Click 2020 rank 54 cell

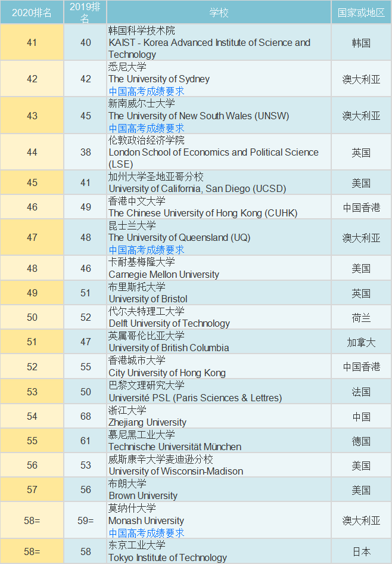pyautogui.click(x=32, y=416)
